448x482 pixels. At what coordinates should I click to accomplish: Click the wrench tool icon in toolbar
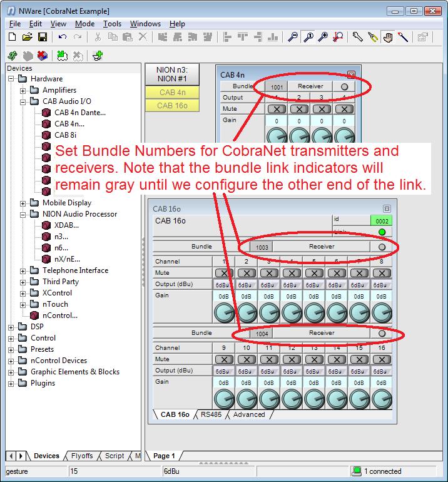tap(358, 37)
